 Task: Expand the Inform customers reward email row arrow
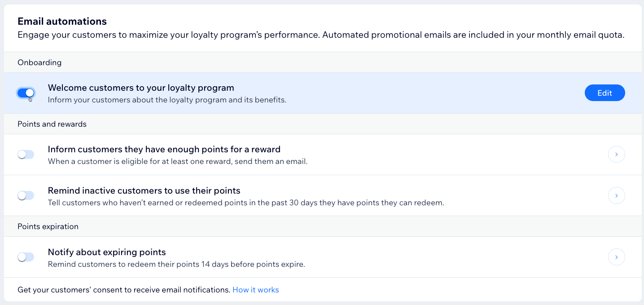616,155
